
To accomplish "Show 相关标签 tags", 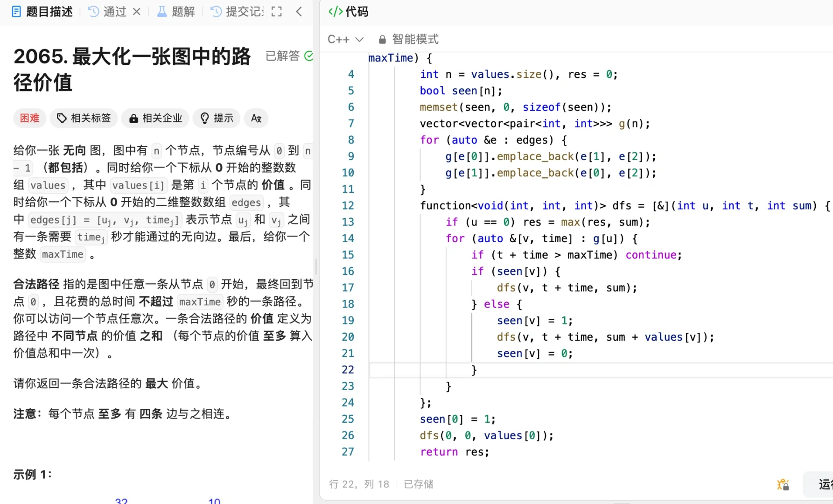I will point(84,118).
